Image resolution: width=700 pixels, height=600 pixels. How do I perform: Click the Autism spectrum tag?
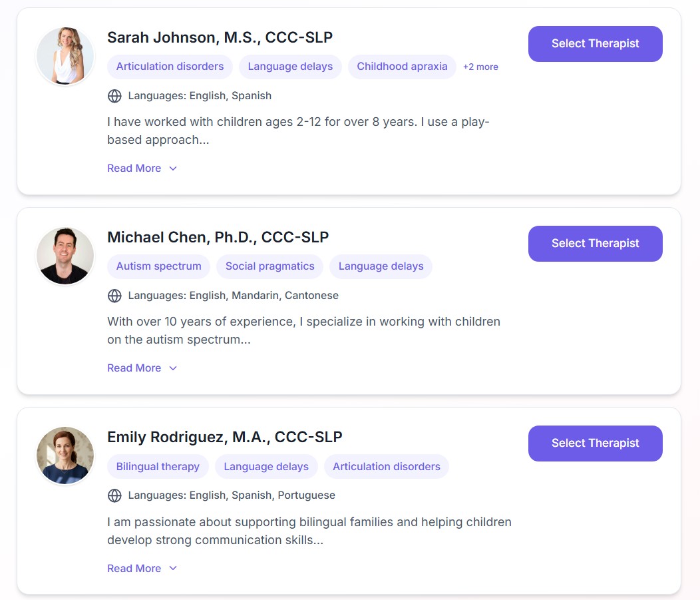(x=158, y=266)
